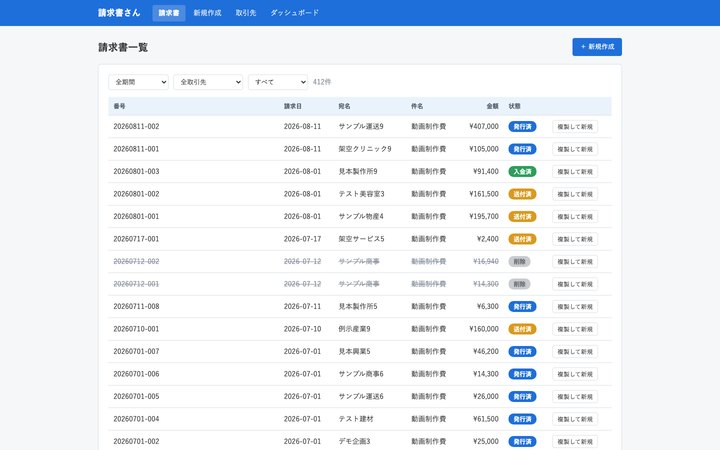Select invoice number 20260811-001
Image resolution: width=720 pixels, height=450 pixels.
tap(136, 149)
